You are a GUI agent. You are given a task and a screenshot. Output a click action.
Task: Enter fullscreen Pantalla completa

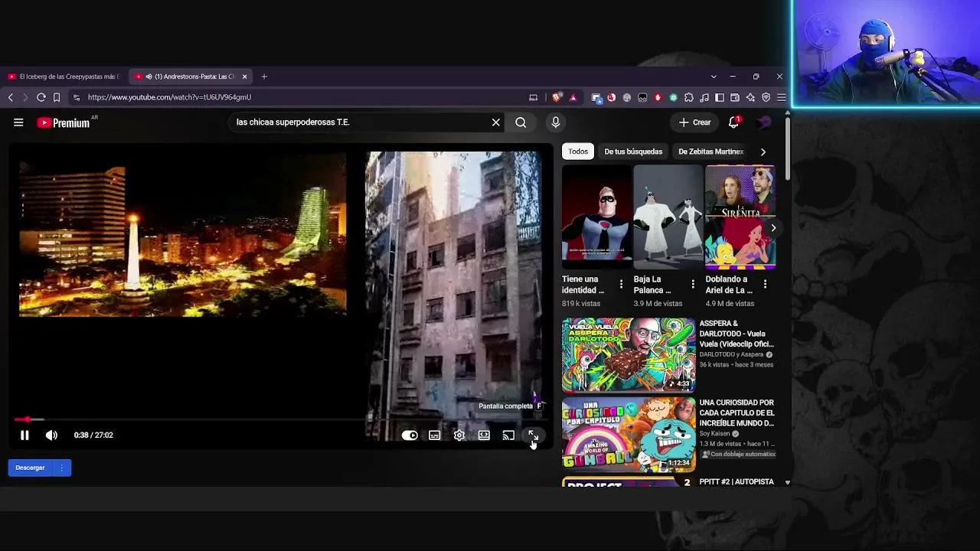click(x=533, y=435)
